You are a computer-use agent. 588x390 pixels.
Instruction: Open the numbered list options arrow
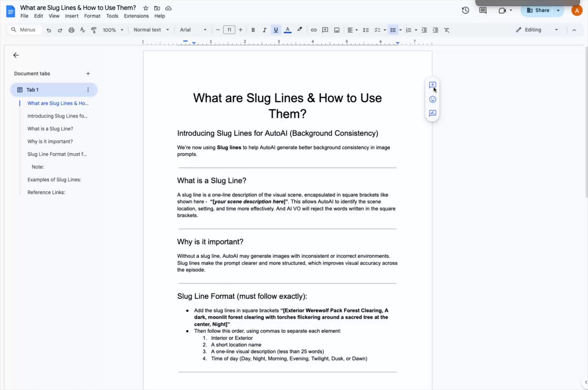point(416,30)
